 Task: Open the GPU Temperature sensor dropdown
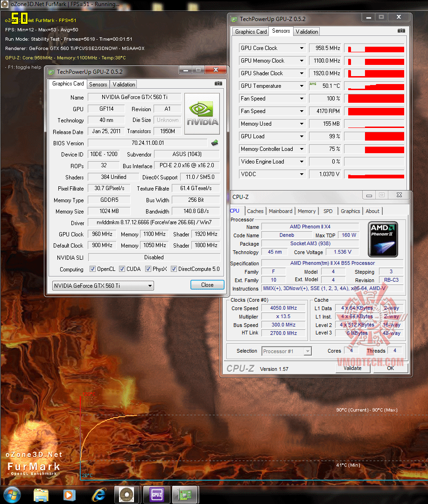(x=302, y=86)
